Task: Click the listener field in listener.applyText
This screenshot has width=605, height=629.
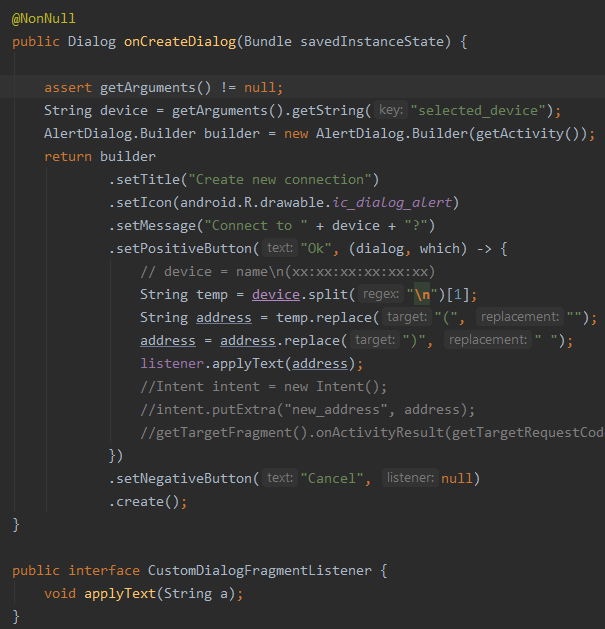Action: pyautogui.click(x=172, y=363)
